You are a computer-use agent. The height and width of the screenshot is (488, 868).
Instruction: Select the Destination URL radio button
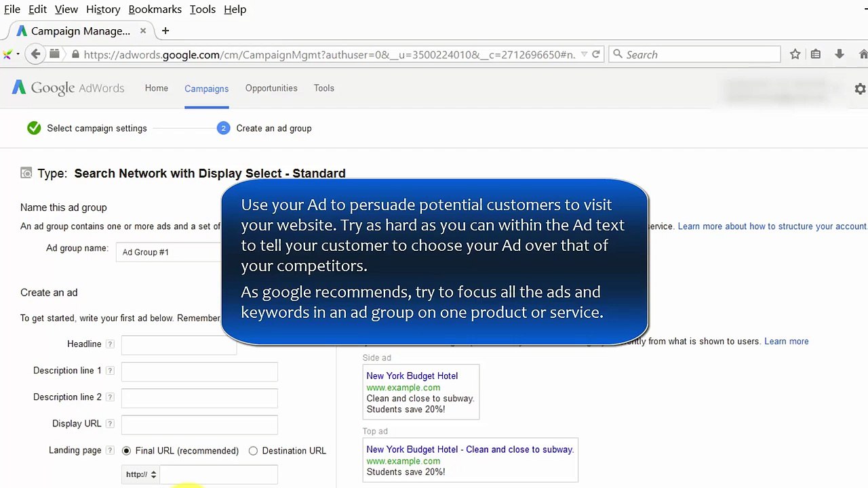pos(253,451)
